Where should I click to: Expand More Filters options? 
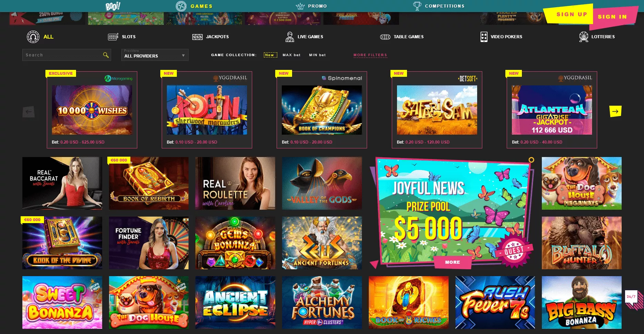coord(370,55)
